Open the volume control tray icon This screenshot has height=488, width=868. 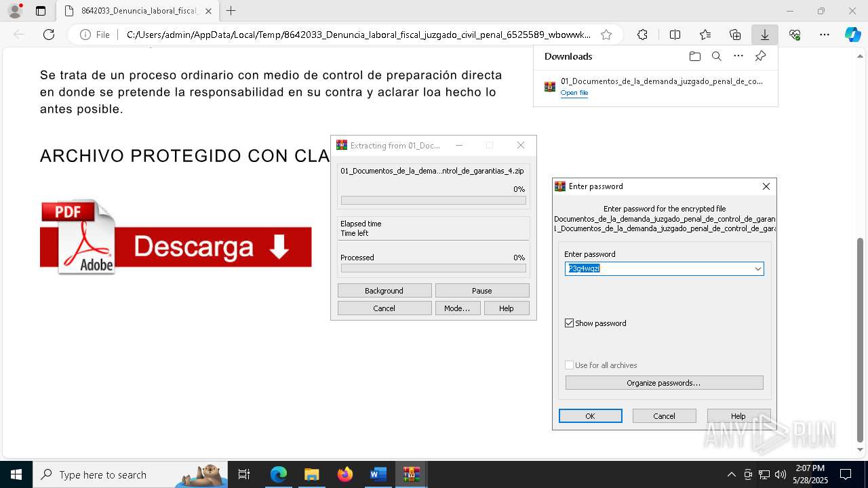click(x=781, y=474)
